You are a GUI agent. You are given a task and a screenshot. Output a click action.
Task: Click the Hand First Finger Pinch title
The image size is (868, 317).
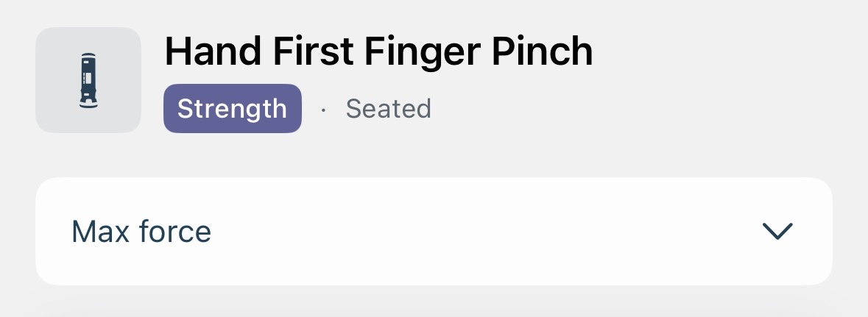point(378,51)
